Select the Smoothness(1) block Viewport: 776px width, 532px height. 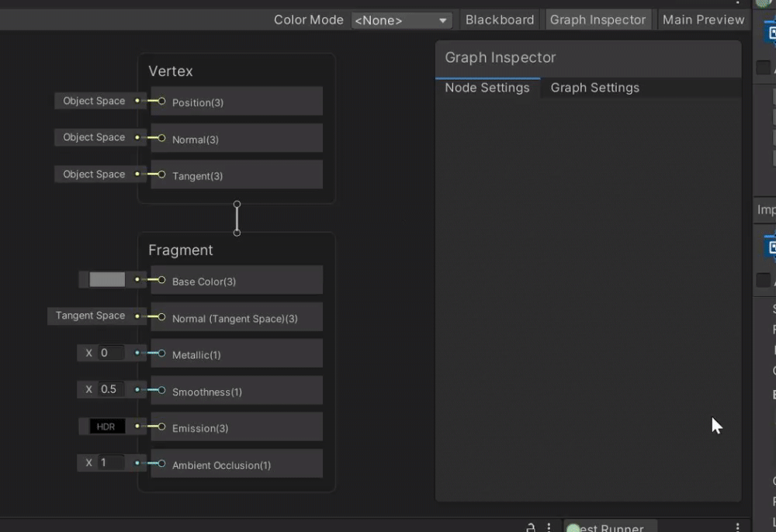(x=237, y=392)
